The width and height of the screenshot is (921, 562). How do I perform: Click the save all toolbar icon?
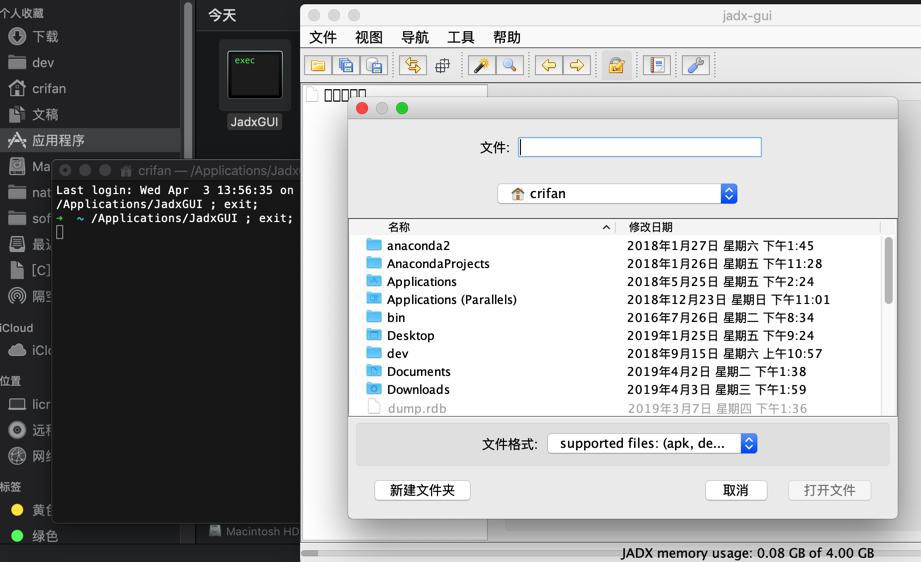click(346, 65)
